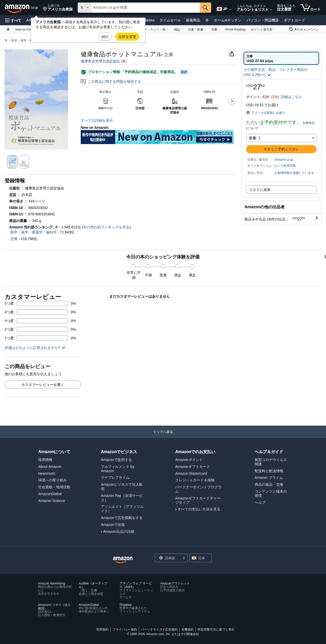
Task: Select 不満 rating radio
Action: point(148,267)
